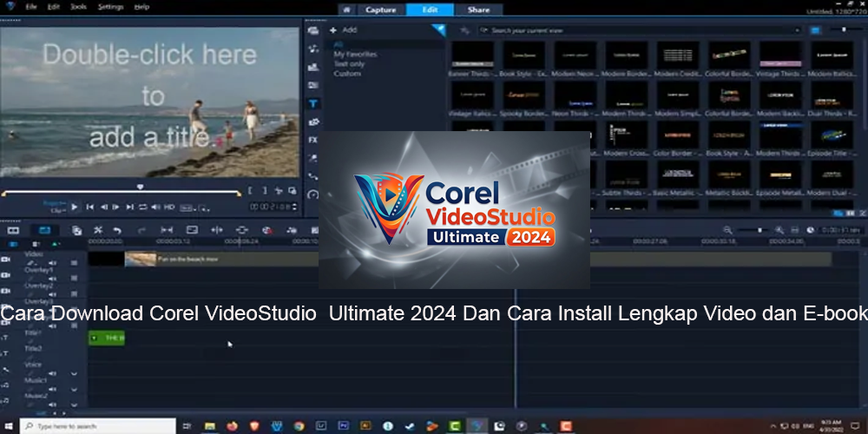Open the Video track options menu
The image size is (868, 434).
(74, 263)
